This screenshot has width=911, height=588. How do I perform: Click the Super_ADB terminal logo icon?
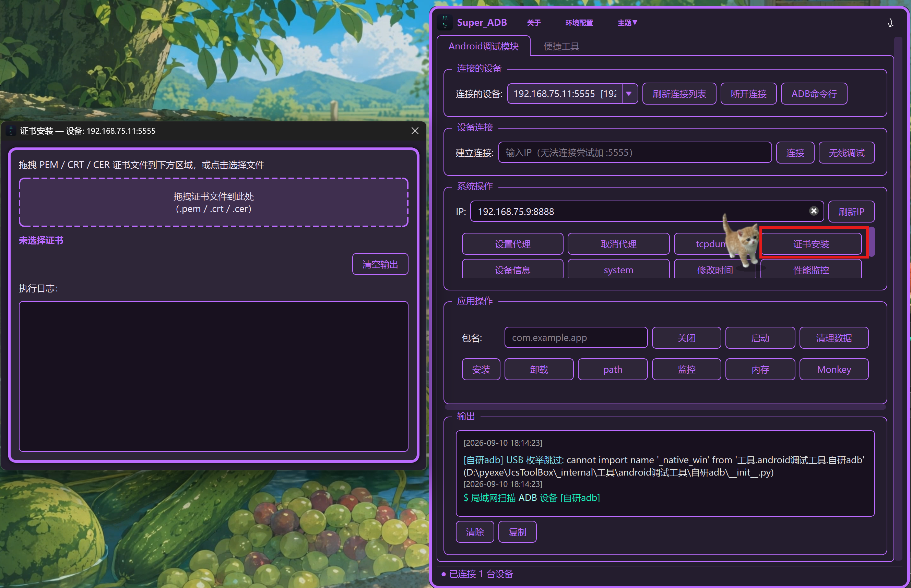tap(445, 23)
